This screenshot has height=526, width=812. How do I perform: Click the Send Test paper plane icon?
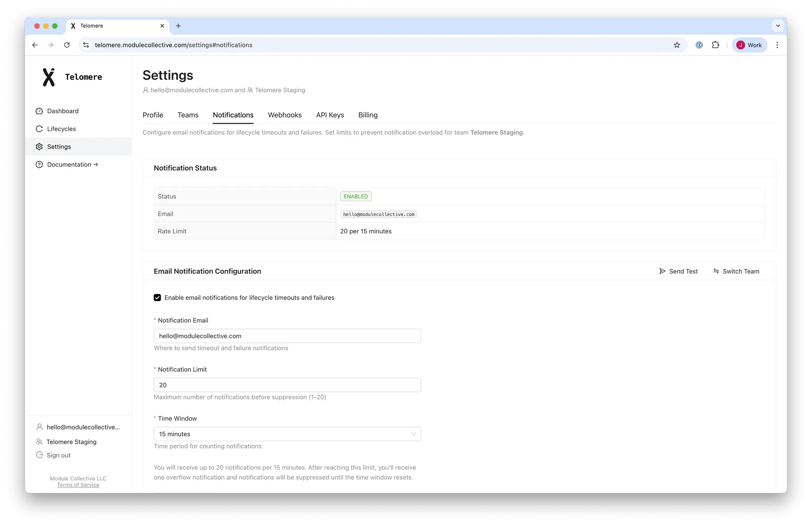pyautogui.click(x=662, y=271)
